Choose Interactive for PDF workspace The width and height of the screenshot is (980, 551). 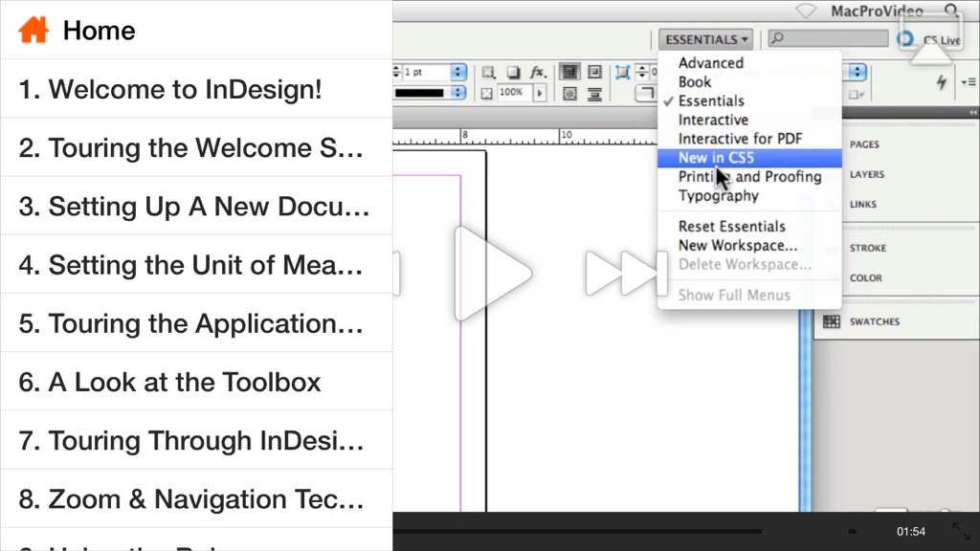click(749, 139)
